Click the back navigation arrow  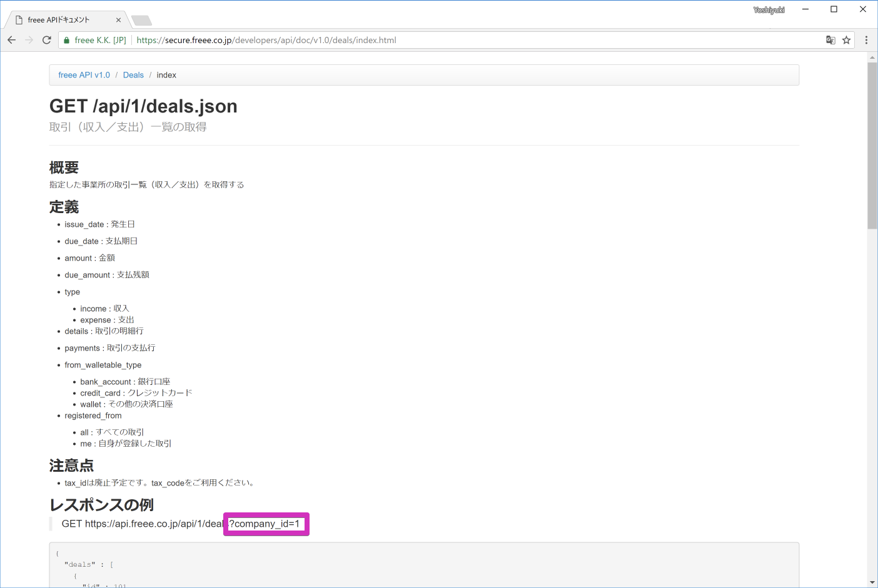(x=11, y=39)
